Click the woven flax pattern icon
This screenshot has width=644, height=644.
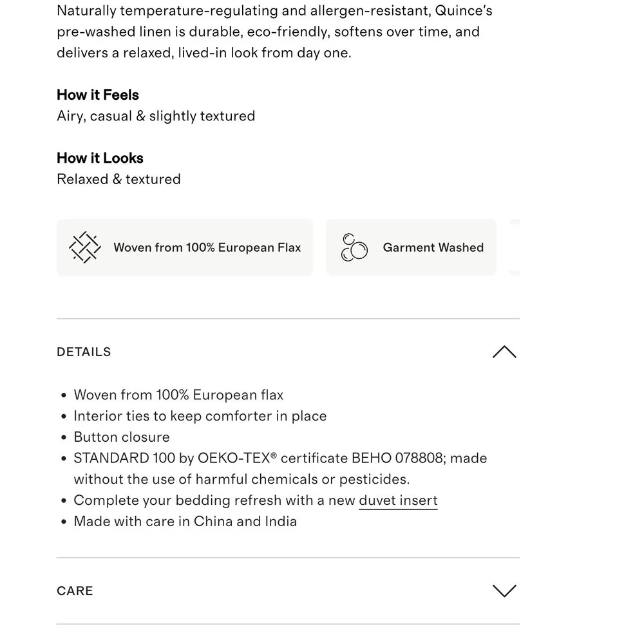84,247
